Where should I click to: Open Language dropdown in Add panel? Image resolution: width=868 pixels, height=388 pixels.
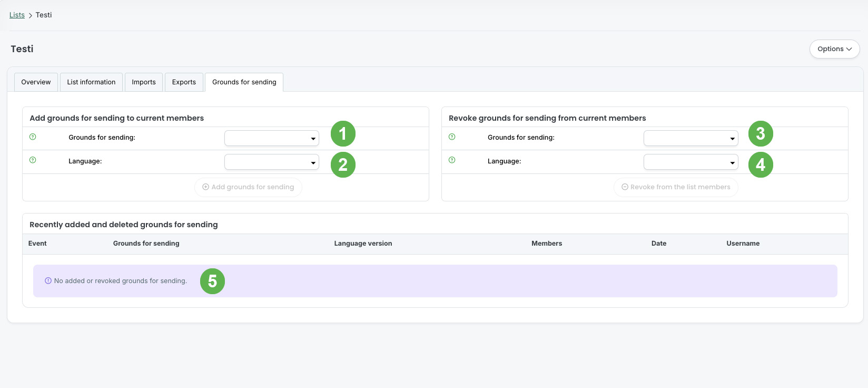(x=272, y=162)
